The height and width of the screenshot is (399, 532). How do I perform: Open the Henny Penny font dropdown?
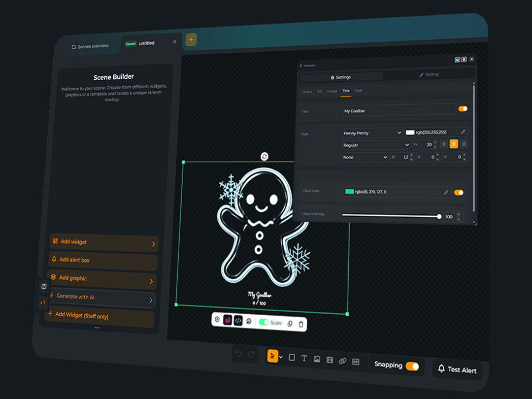pyautogui.click(x=372, y=133)
